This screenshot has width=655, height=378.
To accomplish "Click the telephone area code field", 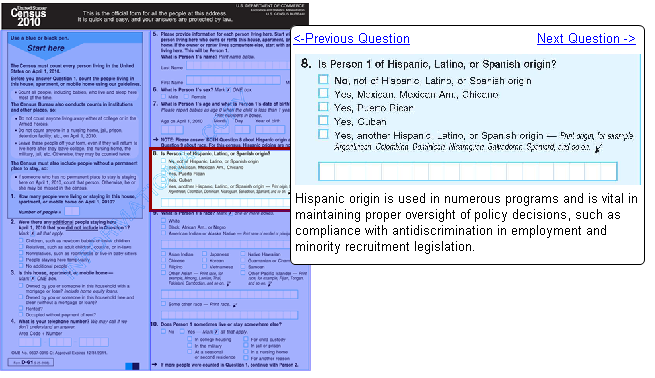I will click(30, 342).
